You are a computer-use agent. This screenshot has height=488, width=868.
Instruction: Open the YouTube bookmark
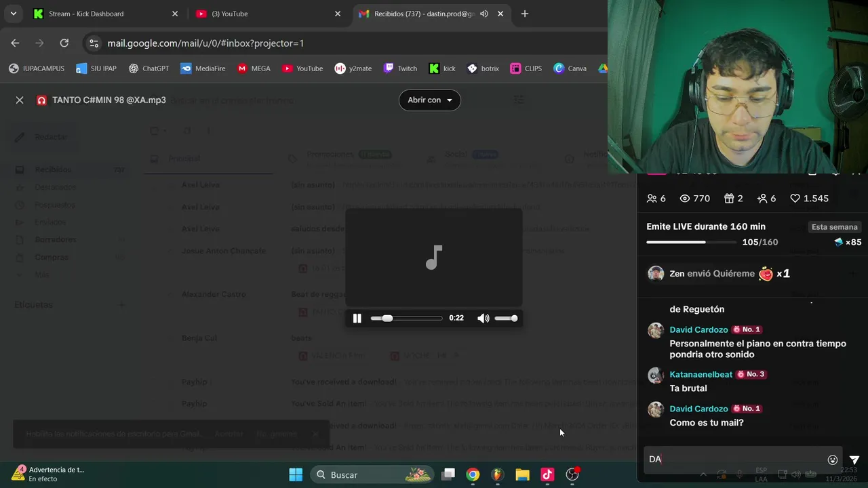[302, 68]
